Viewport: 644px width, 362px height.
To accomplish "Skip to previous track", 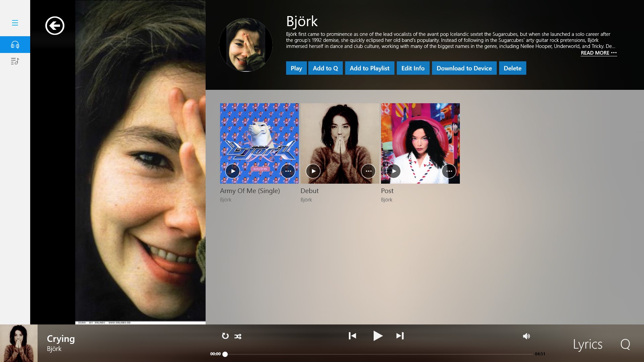I will pos(352,336).
